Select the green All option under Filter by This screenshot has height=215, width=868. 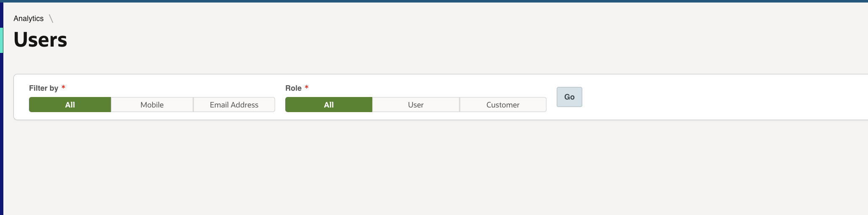[70, 105]
